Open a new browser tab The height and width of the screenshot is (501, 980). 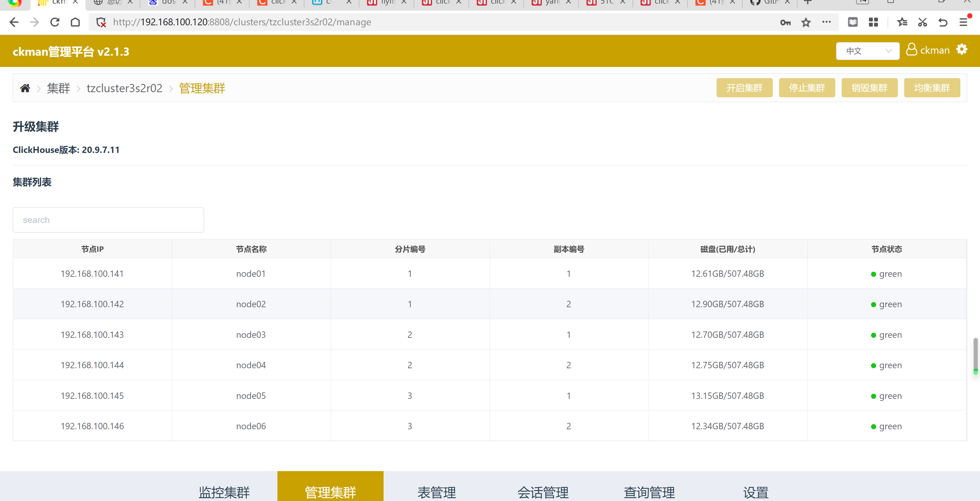tap(808, 2)
